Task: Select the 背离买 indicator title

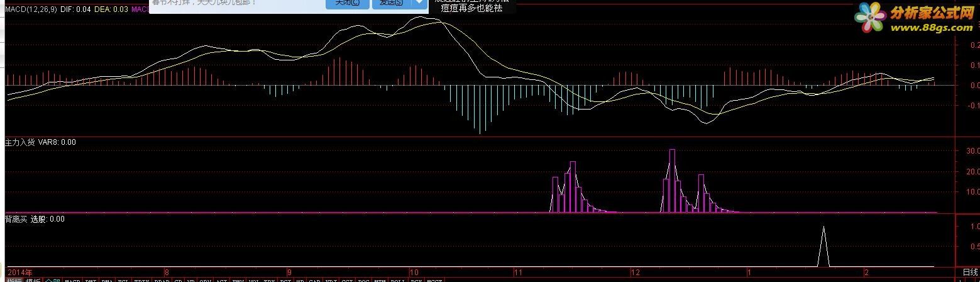Action: click(x=16, y=219)
